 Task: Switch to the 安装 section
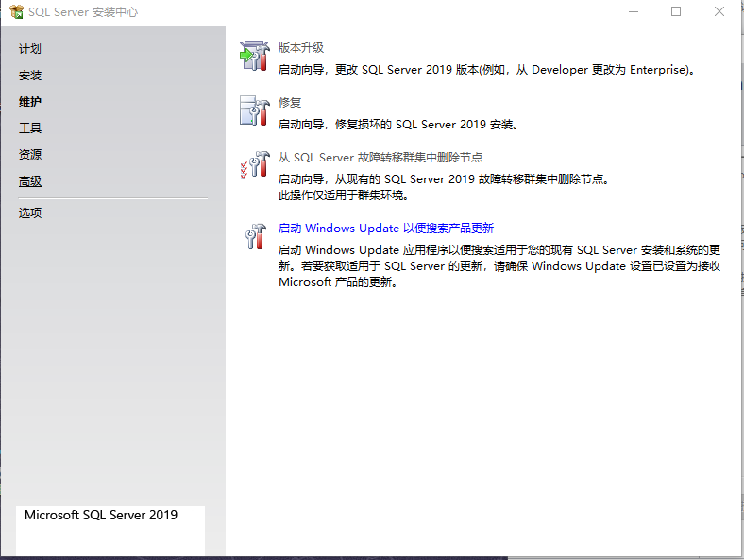tap(30, 76)
